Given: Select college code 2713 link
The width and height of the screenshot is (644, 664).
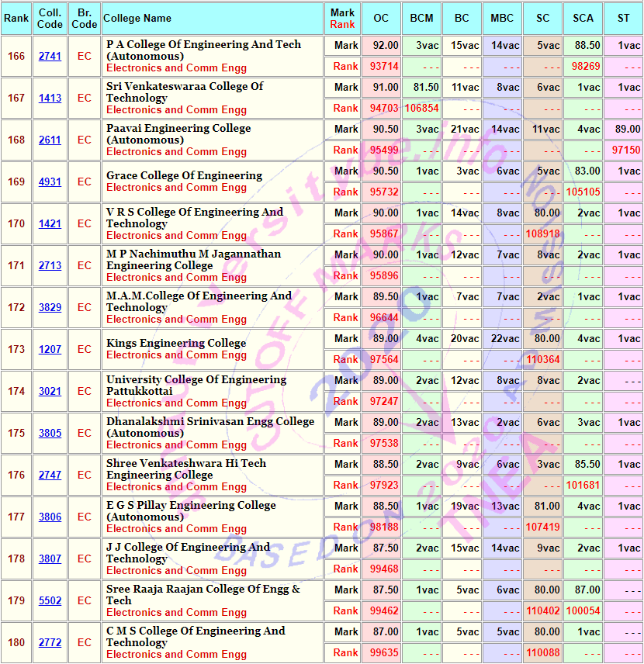Looking at the screenshot, I should pos(50,266).
